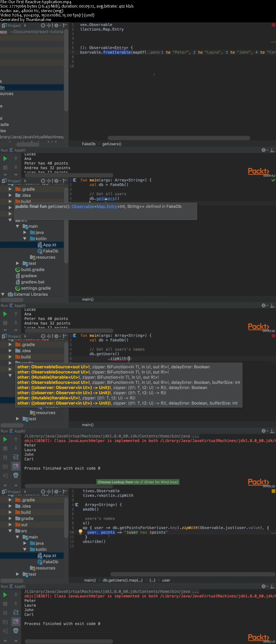The height and width of the screenshot is (644, 276).
Task: Collapse main folder arrow in 00:03:42 frame
Action: 18,226
